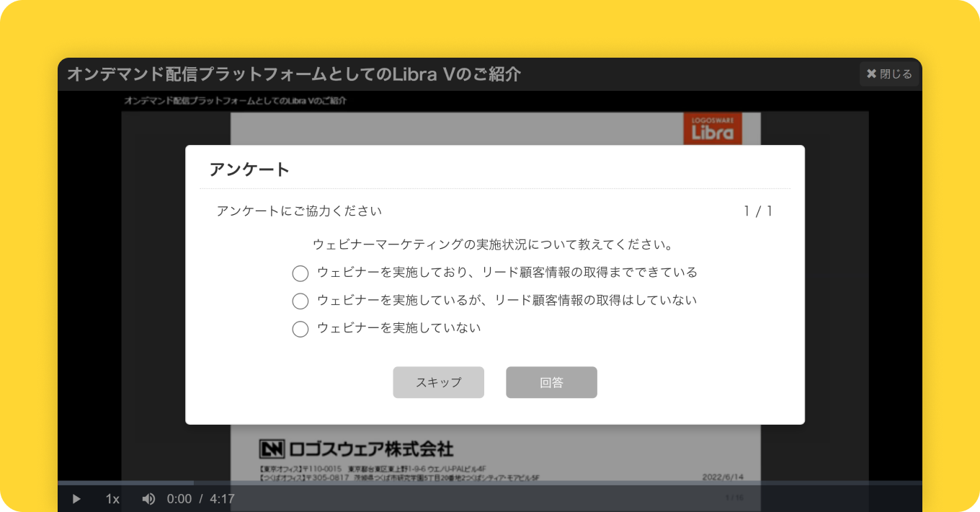The width and height of the screenshot is (980, 512).
Task: Click the アンケート dialog heading
Action: coord(249,169)
